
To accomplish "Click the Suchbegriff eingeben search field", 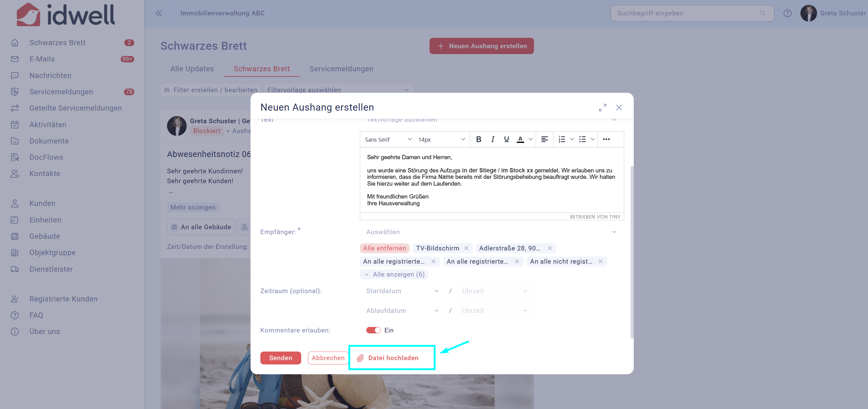I will [x=692, y=13].
